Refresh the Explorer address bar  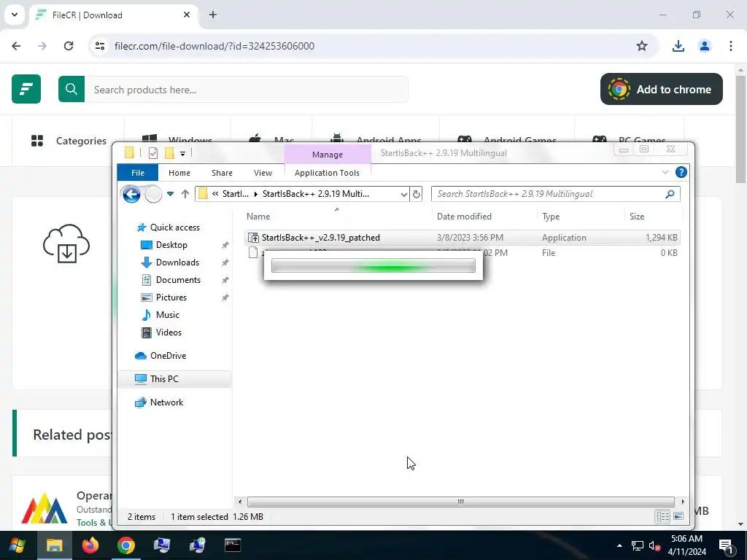coord(417,194)
